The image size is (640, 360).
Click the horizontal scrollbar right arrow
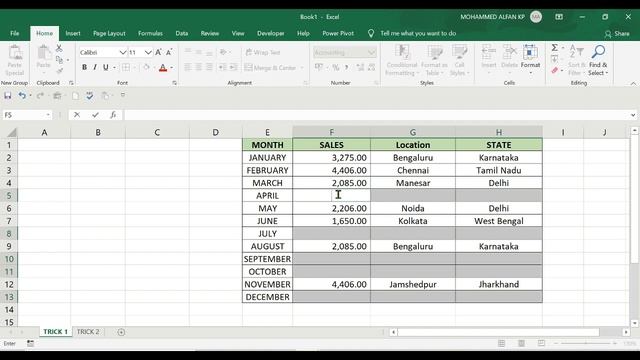point(626,332)
